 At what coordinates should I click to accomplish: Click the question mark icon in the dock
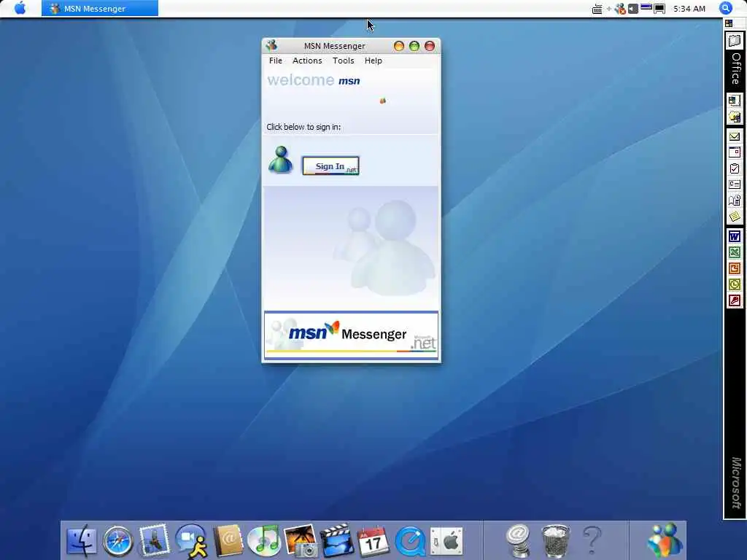pyautogui.click(x=592, y=540)
